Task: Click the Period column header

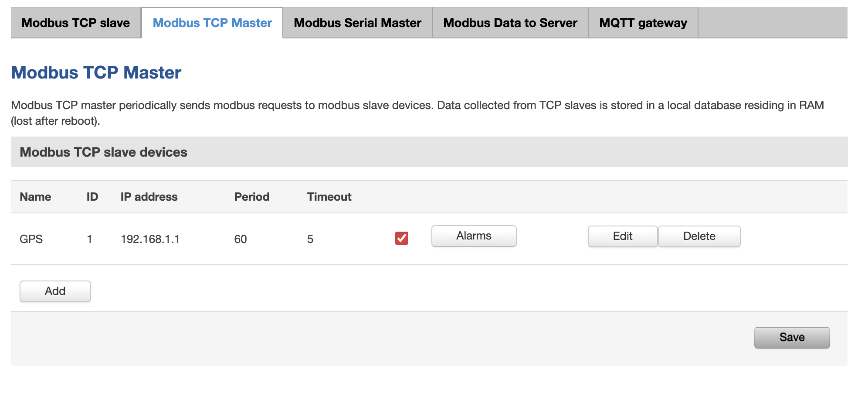Action: 252,197
